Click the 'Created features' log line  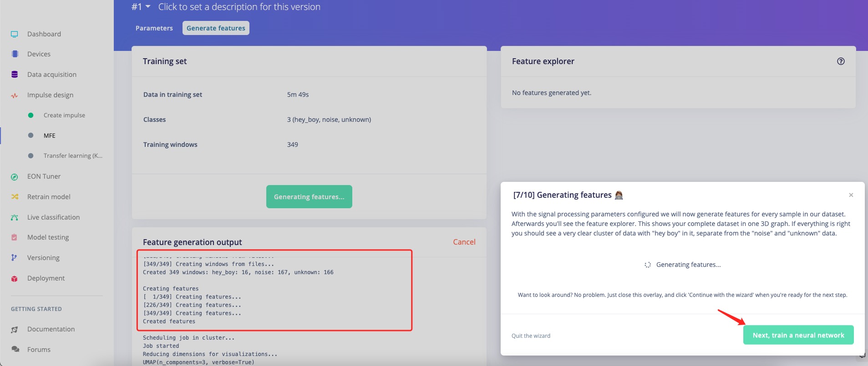(169, 321)
